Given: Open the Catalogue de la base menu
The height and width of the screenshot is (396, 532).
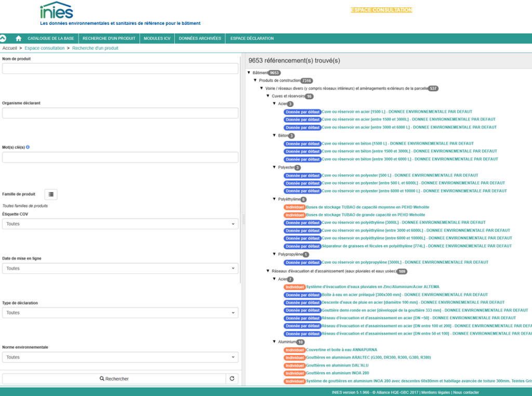Looking at the screenshot, I should [x=51, y=38].
